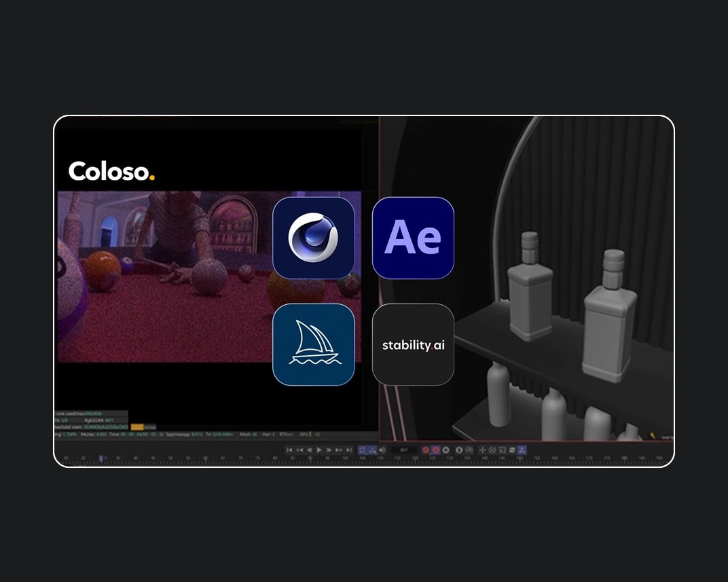
Task: Click the red record keyframe button
Action: pyautogui.click(x=426, y=450)
